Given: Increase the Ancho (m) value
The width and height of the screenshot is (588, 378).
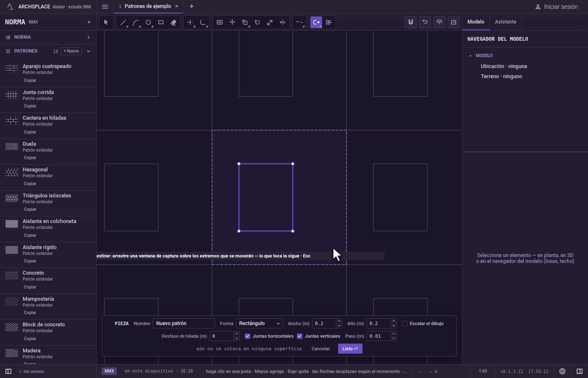Looking at the screenshot, I should [339, 321].
